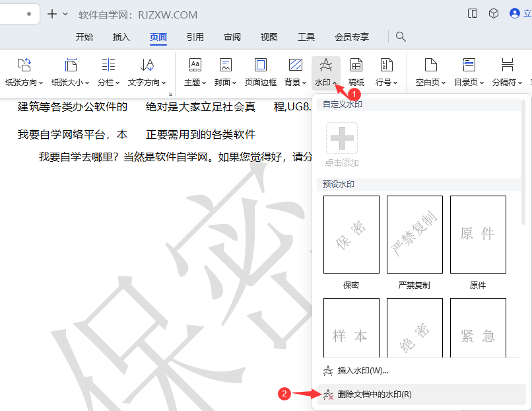Open the search magnifier icon
Screen dimensions: 532x411
coord(401,37)
